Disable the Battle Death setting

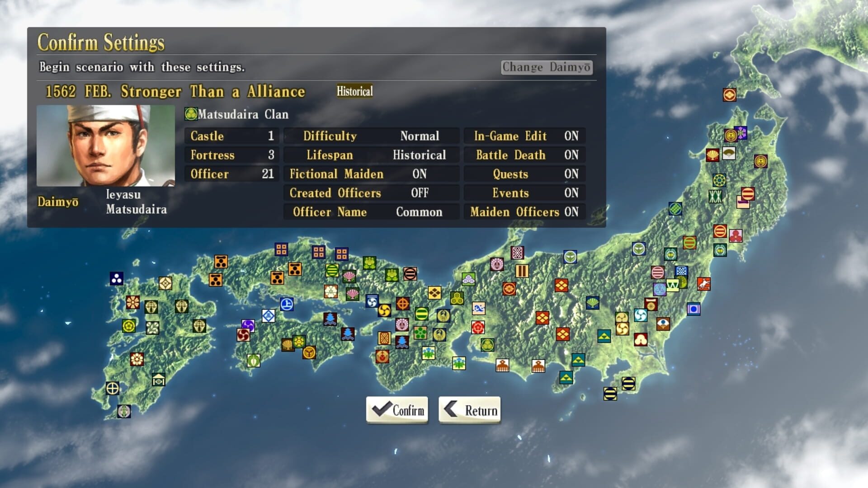point(525,155)
